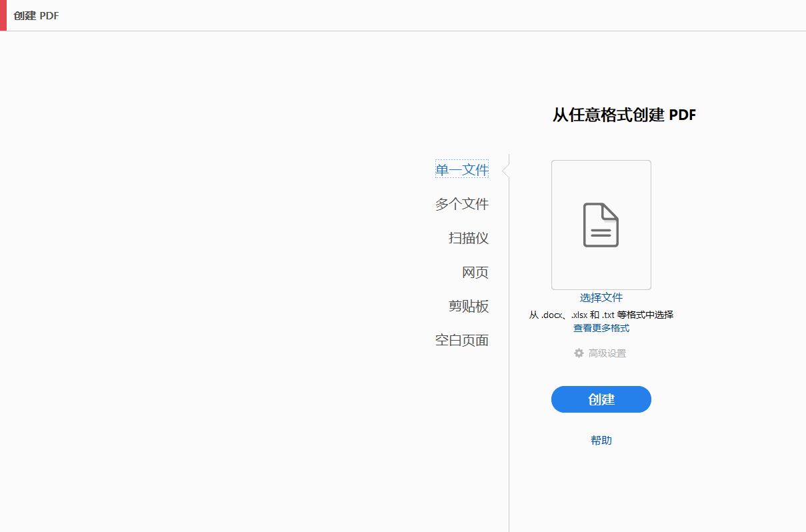The height and width of the screenshot is (532, 806).
Task: Expand the 高级设置 options
Action: click(607, 353)
